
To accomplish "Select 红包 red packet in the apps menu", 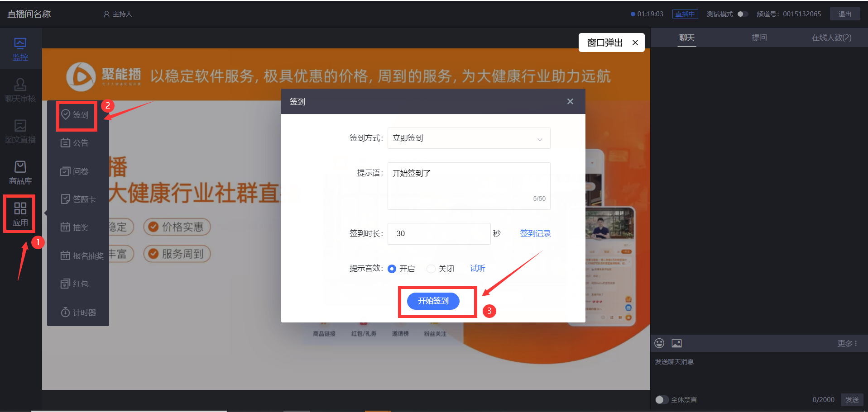I will (75, 284).
